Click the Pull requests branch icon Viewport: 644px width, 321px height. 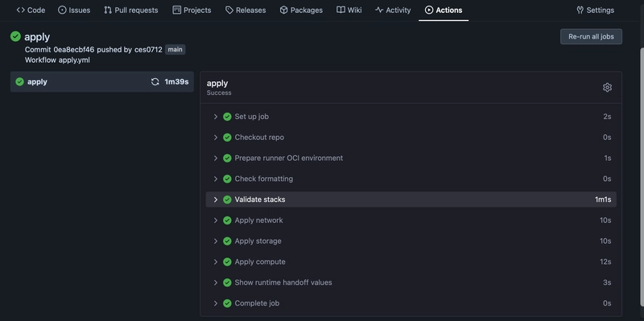[x=108, y=10]
